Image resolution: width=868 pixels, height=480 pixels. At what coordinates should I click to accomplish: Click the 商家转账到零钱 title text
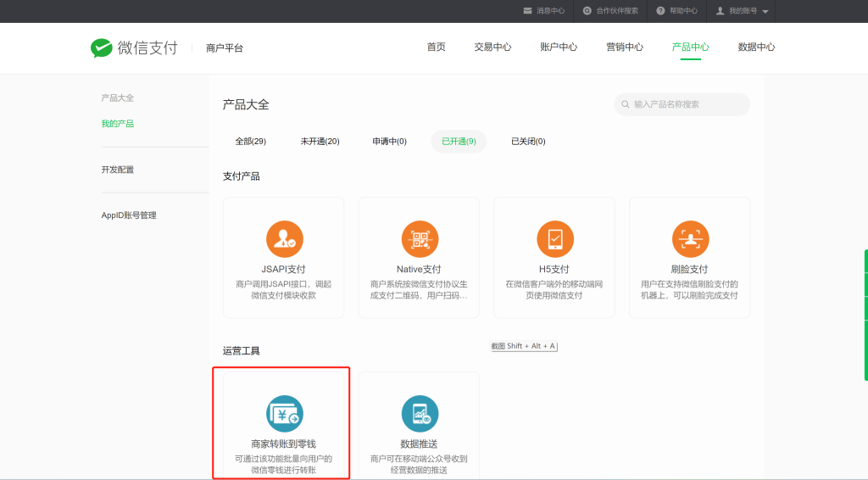283,444
